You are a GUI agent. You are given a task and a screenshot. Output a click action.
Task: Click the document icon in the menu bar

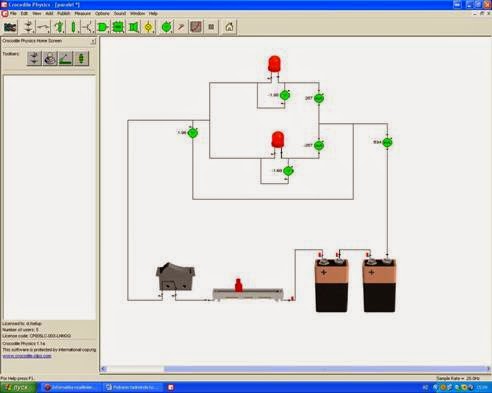[4, 14]
